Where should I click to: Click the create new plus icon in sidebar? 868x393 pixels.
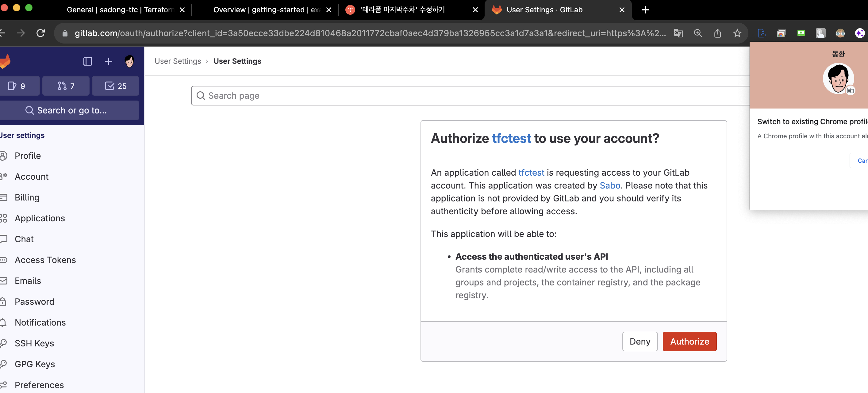pos(109,61)
